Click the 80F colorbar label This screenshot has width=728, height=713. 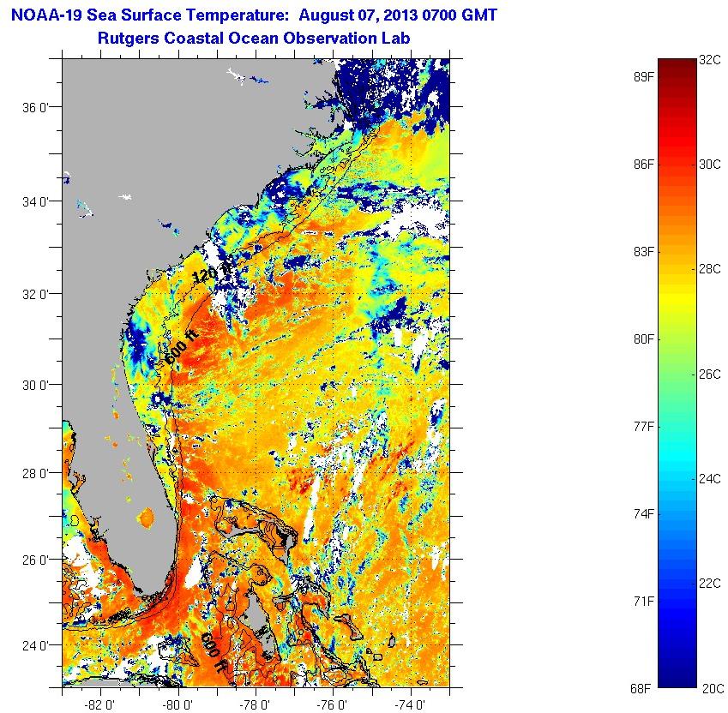pos(643,339)
